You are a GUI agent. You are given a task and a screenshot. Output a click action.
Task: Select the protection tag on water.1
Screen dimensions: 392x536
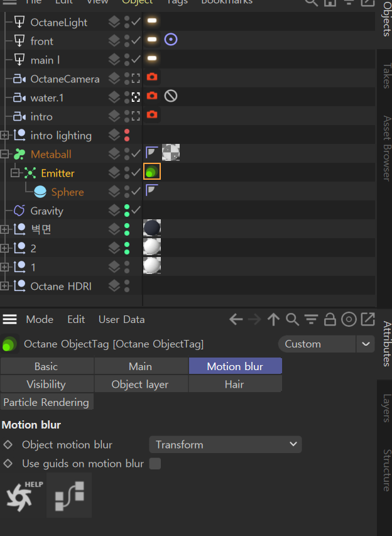(171, 96)
